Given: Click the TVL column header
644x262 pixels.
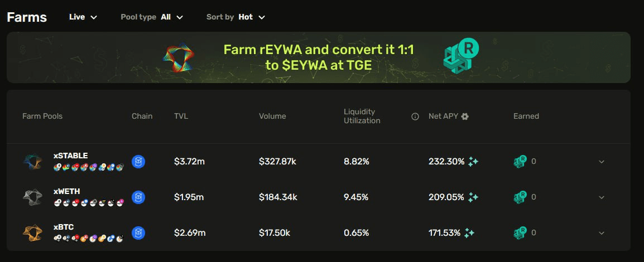Looking at the screenshot, I should (x=182, y=117).
